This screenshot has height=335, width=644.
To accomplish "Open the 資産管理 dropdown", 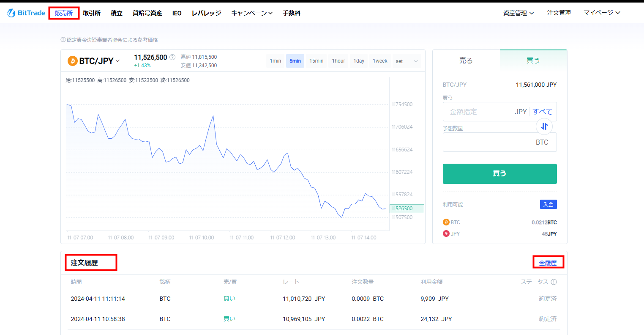I will (x=518, y=13).
